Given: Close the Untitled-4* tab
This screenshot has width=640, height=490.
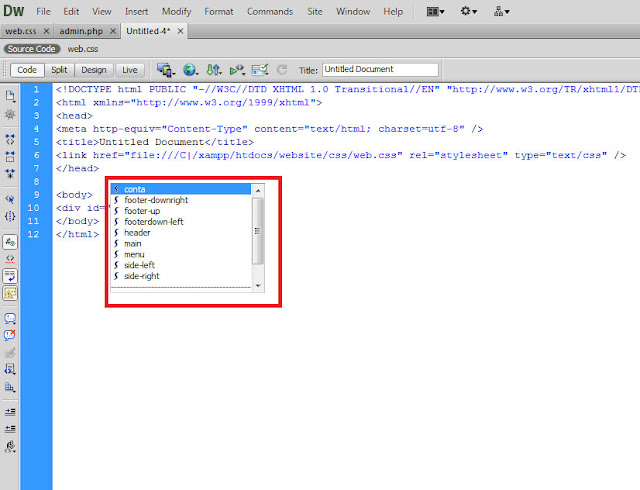Looking at the screenshot, I should tap(180, 31).
